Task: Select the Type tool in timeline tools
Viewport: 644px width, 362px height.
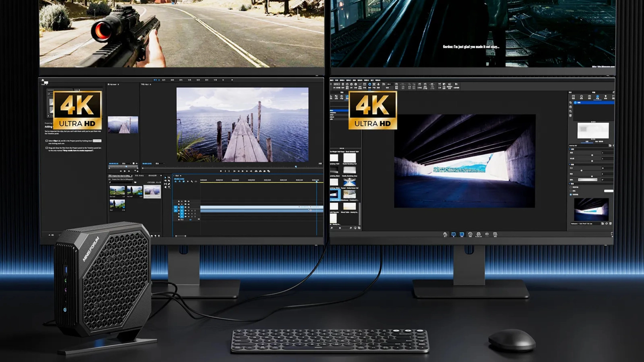Action: point(168,187)
